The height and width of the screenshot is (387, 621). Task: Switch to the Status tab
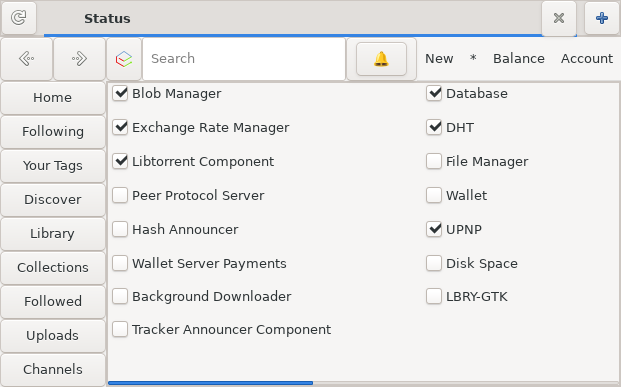(107, 18)
